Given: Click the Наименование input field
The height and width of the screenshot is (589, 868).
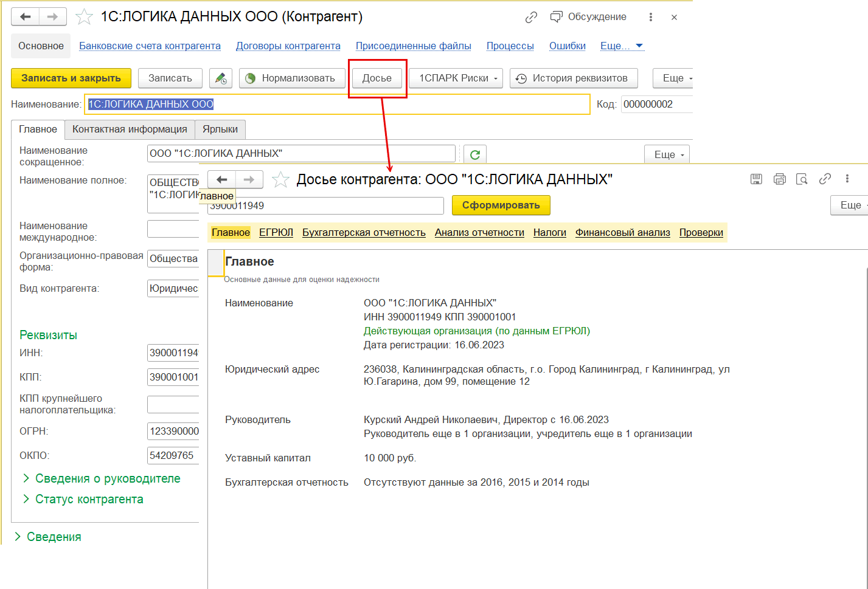Looking at the screenshot, I should pyautogui.click(x=338, y=105).
